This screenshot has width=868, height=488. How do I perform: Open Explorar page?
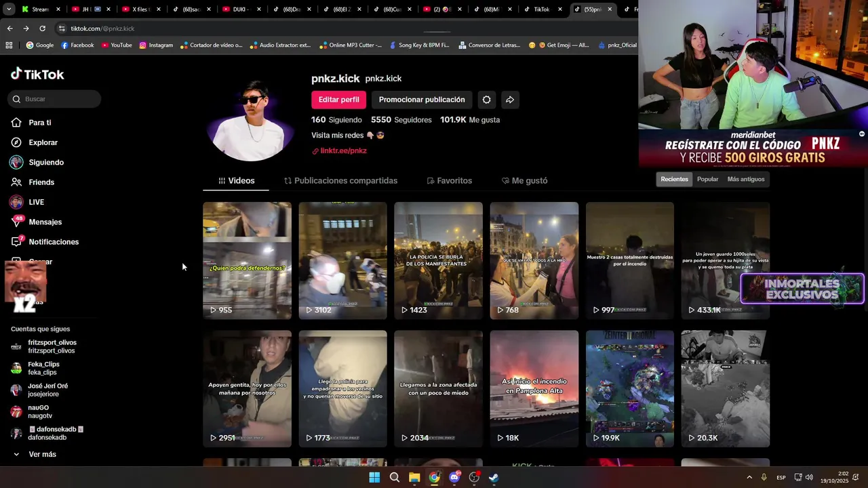(x=34, y=142)
